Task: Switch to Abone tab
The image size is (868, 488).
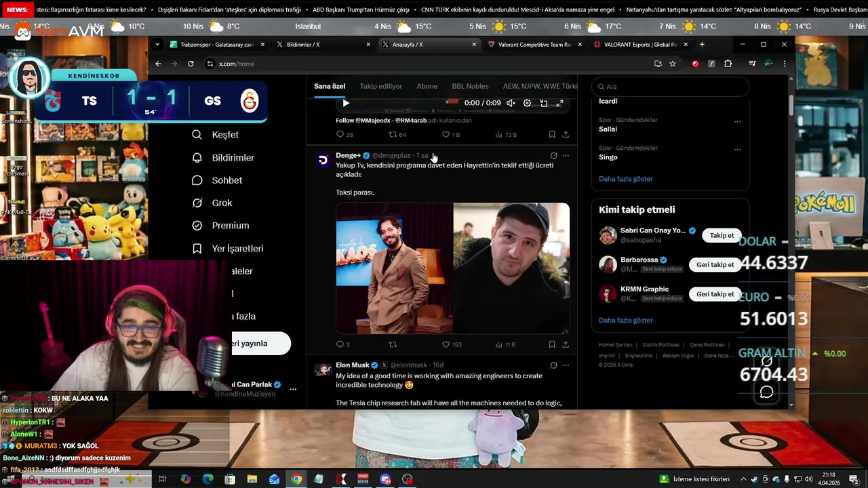Action: click(427, 86)
